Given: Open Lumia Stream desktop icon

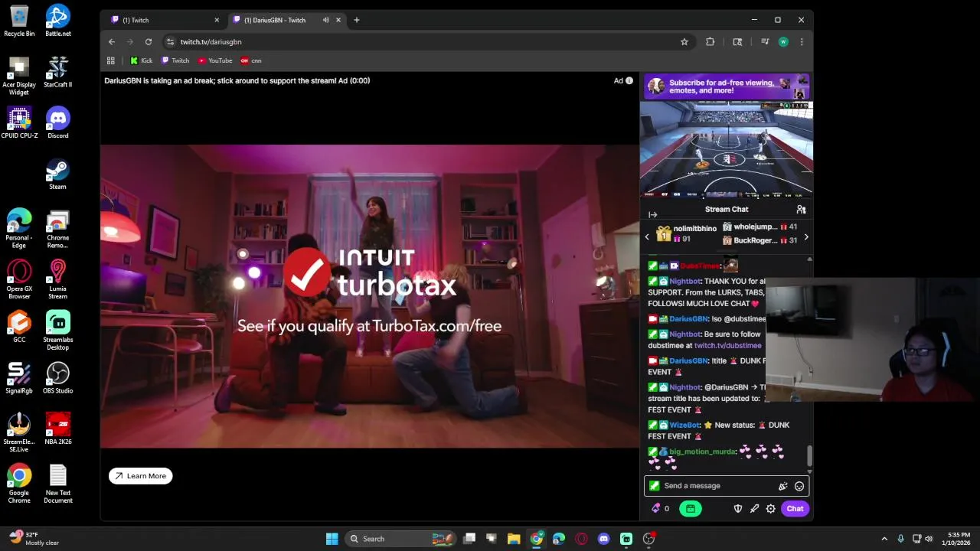Looking at the screenshot, I should point(57,279).
